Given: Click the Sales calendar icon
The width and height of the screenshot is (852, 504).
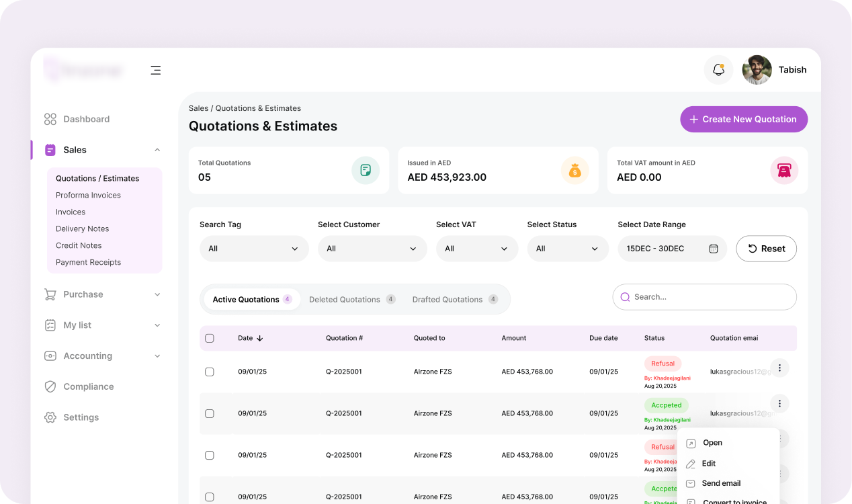Looking at the screenshot, I should [50, 150].
